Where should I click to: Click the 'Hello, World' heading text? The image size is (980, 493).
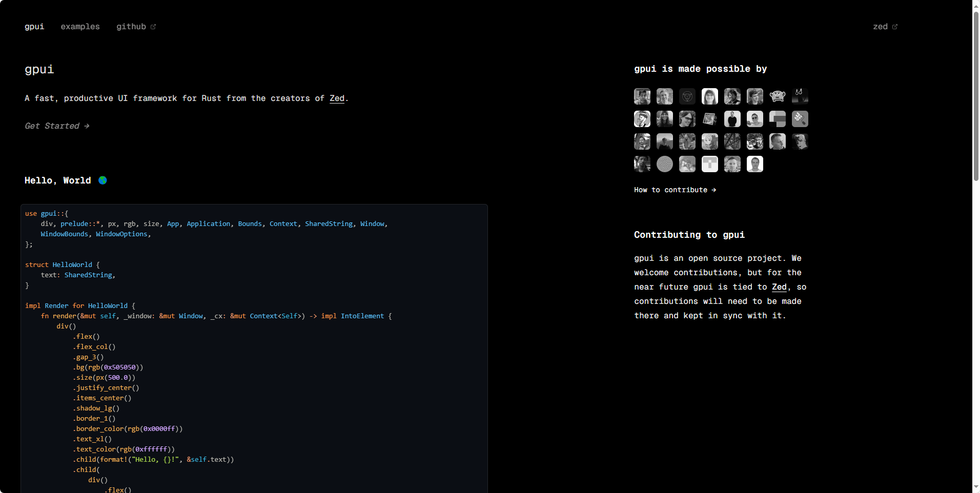(x=58, y=180)
